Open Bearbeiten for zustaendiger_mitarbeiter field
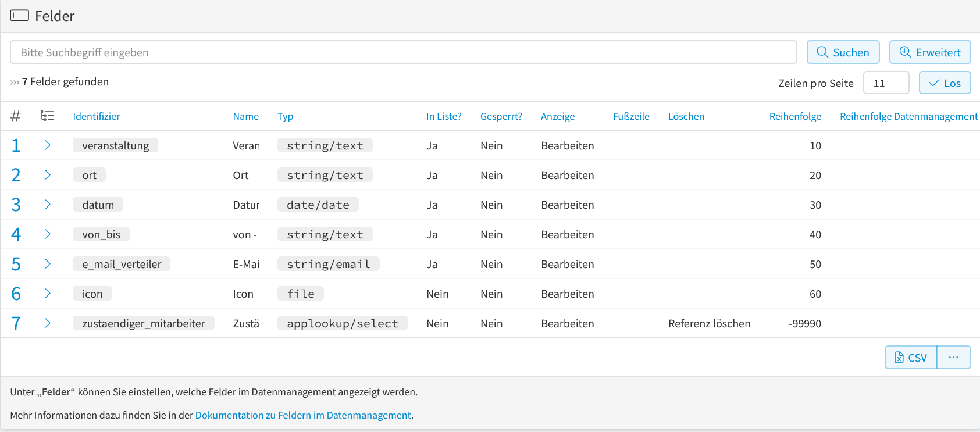The image size is (980, 432). [568, 323]
